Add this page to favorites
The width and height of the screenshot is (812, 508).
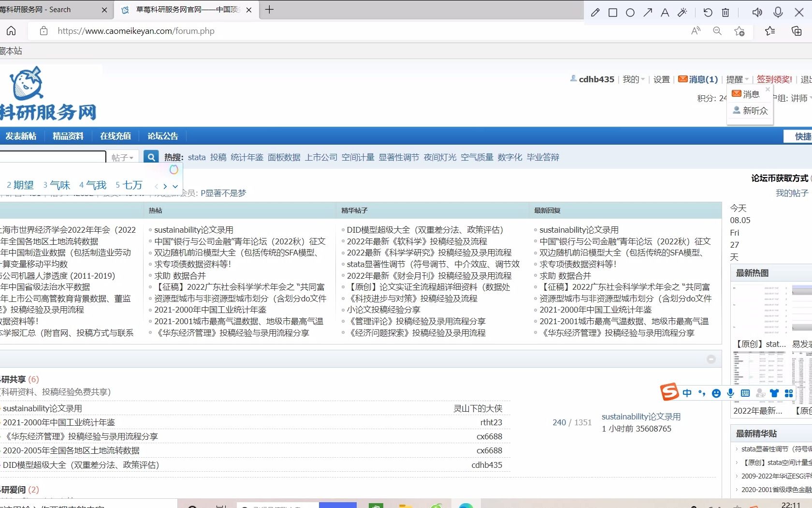tap(739, 31)
